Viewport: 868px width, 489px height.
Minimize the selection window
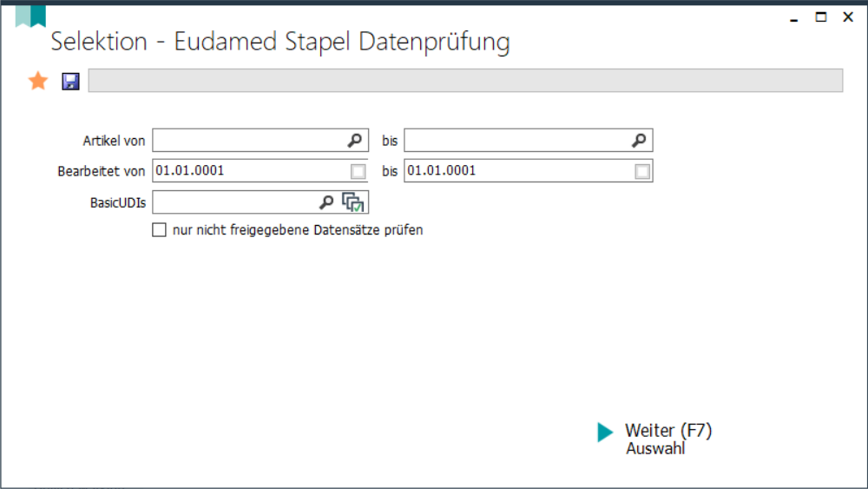[x=793, y=17]
